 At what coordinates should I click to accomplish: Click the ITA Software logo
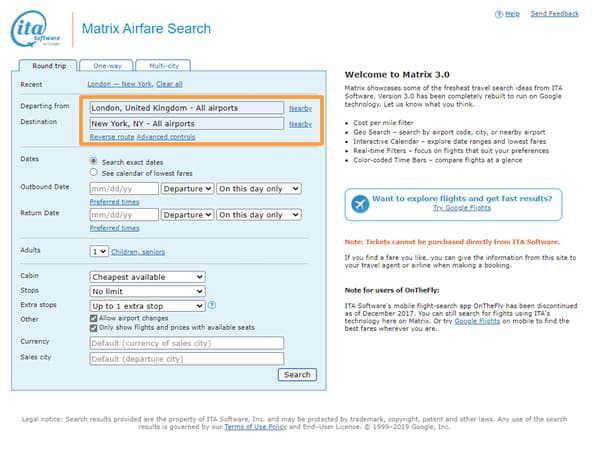(x=35, y=29)
